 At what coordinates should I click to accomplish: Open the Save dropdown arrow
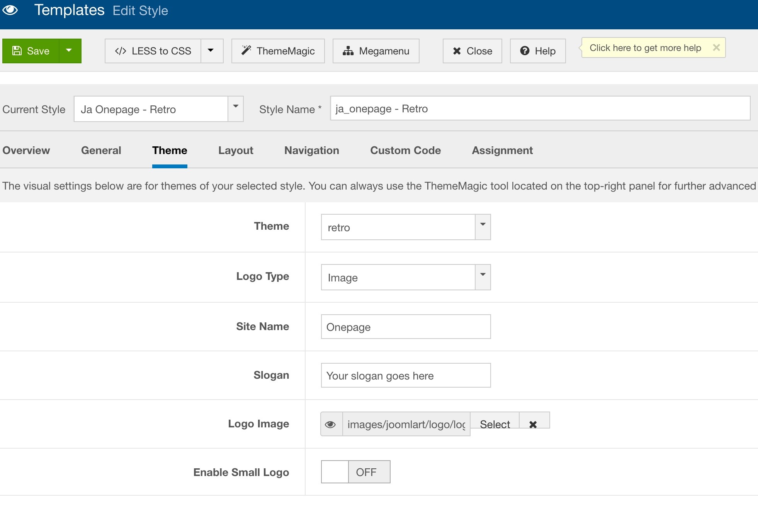pos(70,51)
